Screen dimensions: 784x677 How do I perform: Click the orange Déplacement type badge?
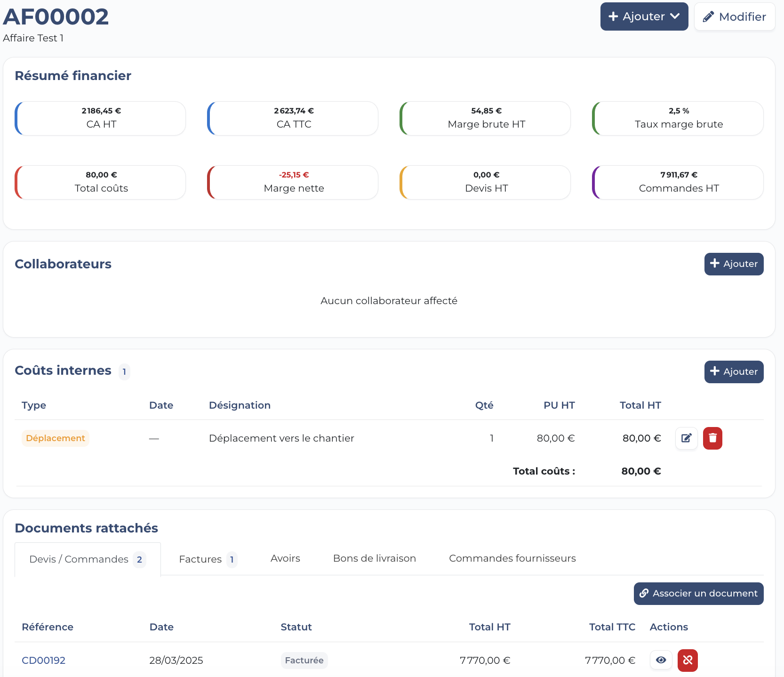point(56,438)
